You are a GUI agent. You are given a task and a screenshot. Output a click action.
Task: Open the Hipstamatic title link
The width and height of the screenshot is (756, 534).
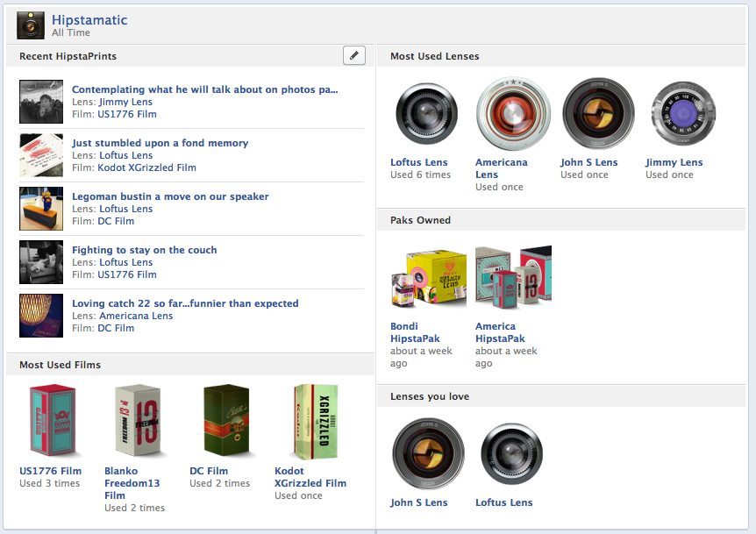(89, 20)
